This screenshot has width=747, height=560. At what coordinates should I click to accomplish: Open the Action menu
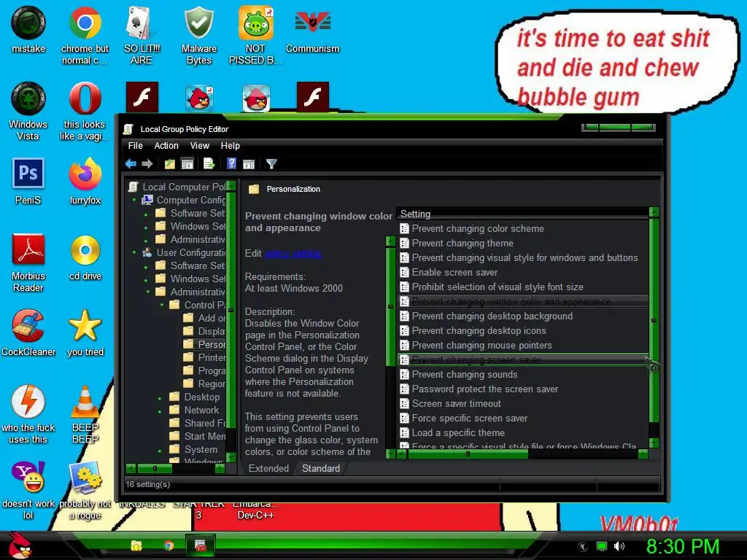coord(166,146)
